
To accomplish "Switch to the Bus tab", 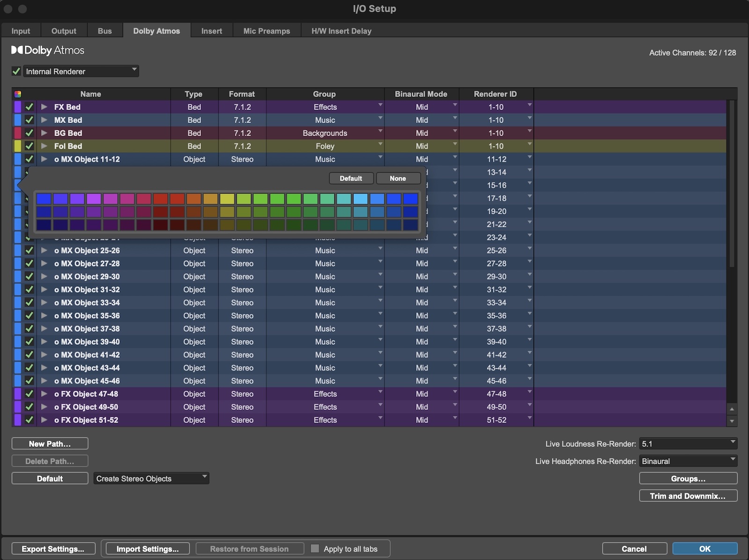I will (x=104, y=30).
